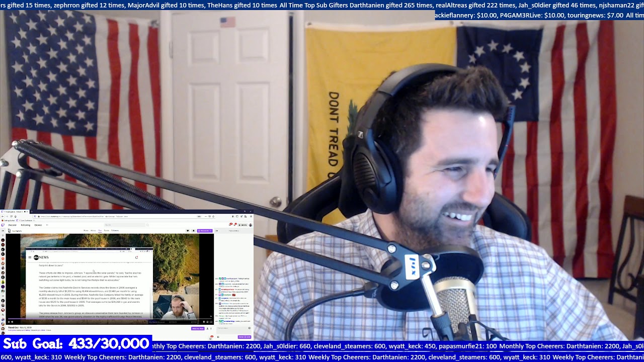Screen dimensions: 644x362
Task: Open the Twitch user account avatar menu
Action: point(251,225)
